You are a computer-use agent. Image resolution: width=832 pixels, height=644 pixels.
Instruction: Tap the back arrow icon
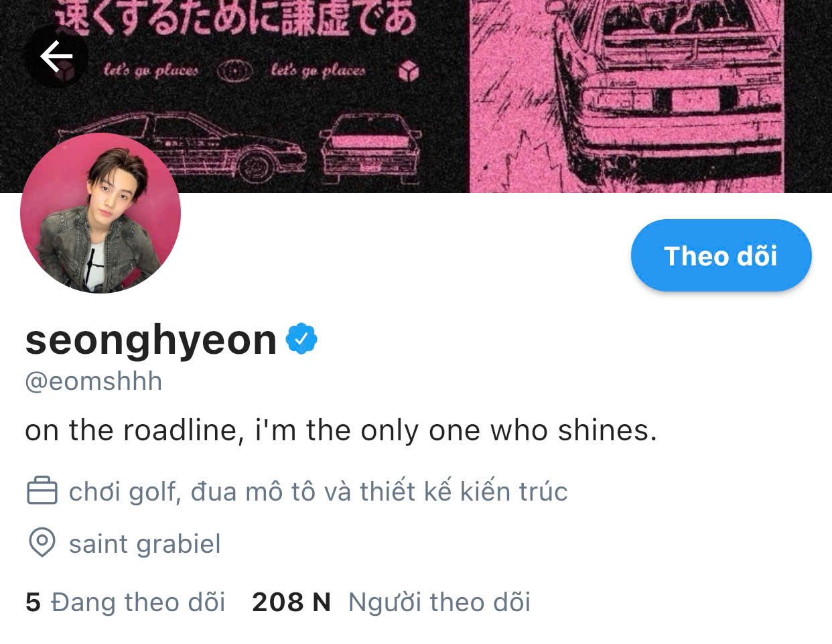(x=56, y=57)
